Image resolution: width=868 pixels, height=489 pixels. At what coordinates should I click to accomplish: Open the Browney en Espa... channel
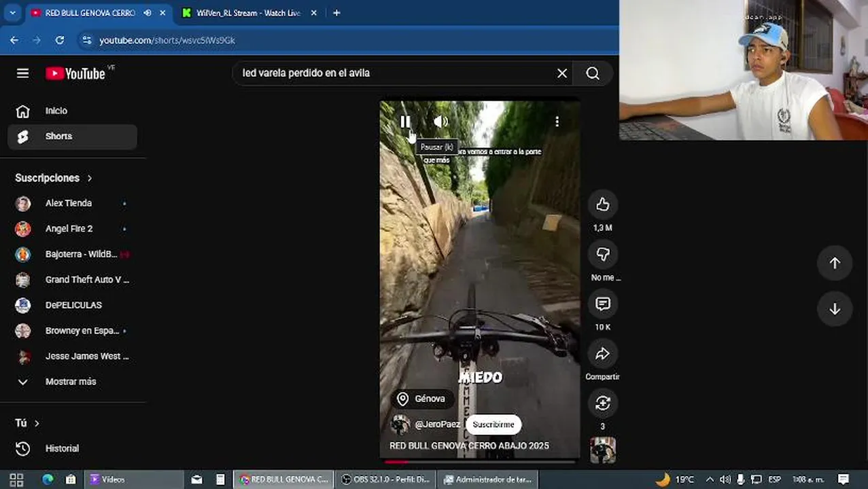pos(73,331)
